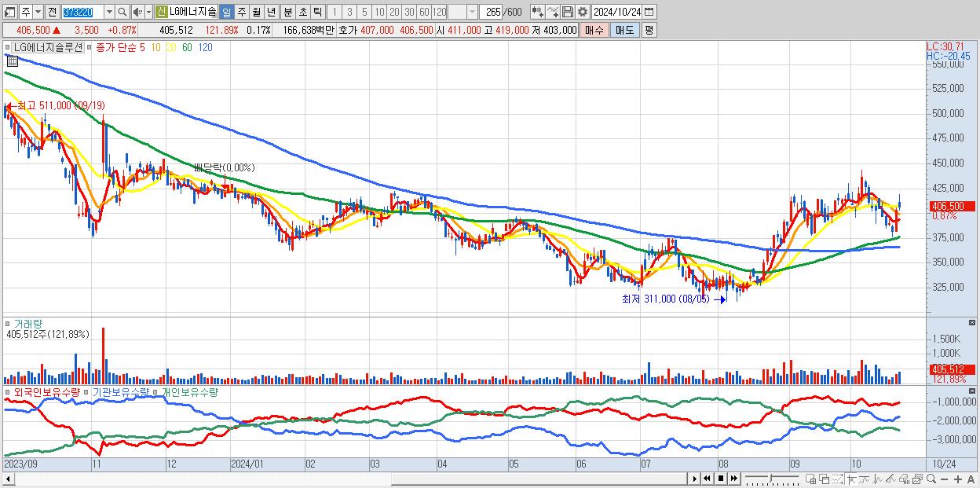The width and height of the screenshot is (980, 488).
Task: Click the vertical line wave chart icon
Action: tap(878, 479)
